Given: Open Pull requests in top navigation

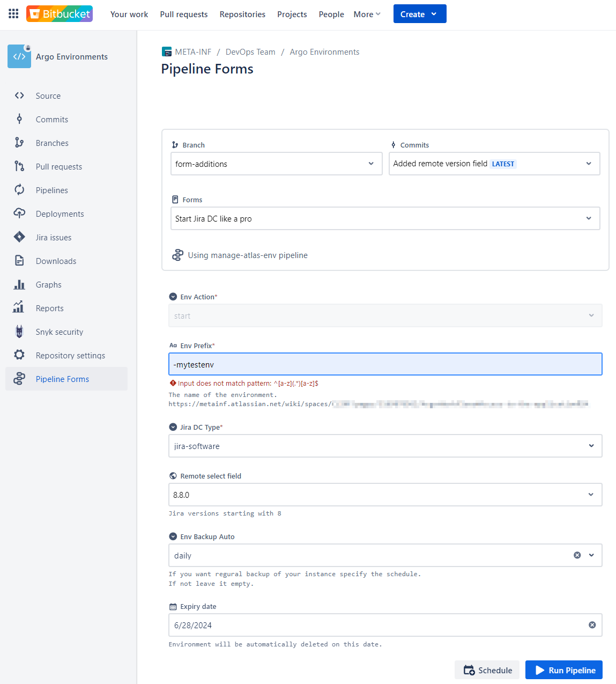Looking at the screenshot, I should 184,14.
